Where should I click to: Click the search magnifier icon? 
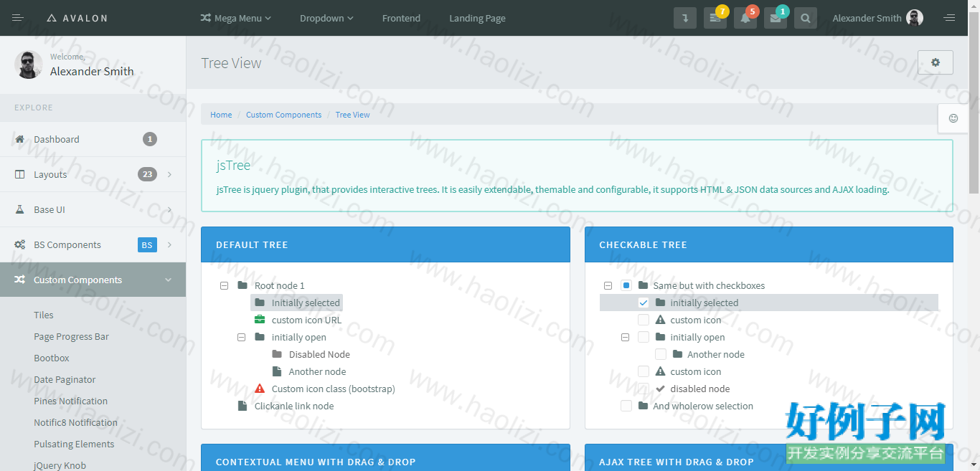(x=806, y=18)
